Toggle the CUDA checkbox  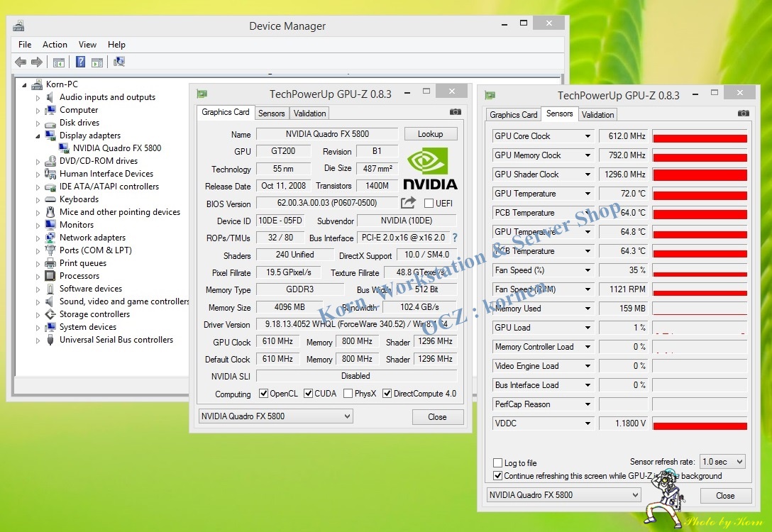308,393
